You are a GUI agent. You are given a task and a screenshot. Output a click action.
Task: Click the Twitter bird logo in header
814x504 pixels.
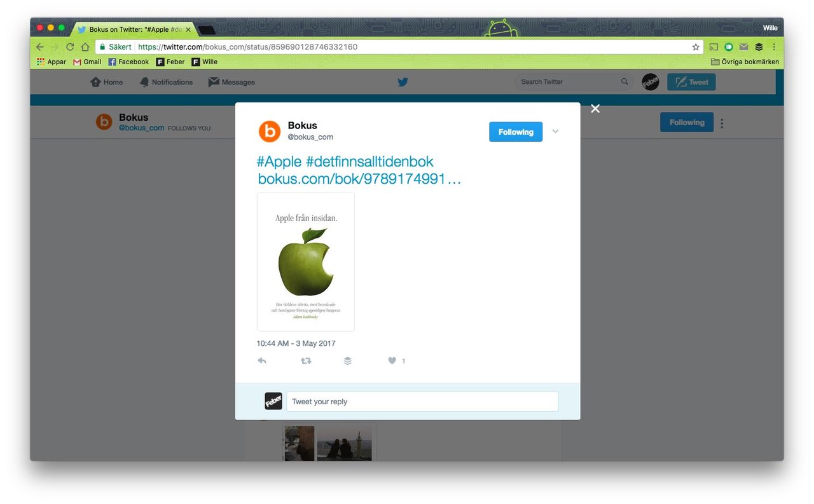pyautogui.click(x=403, y=82)
